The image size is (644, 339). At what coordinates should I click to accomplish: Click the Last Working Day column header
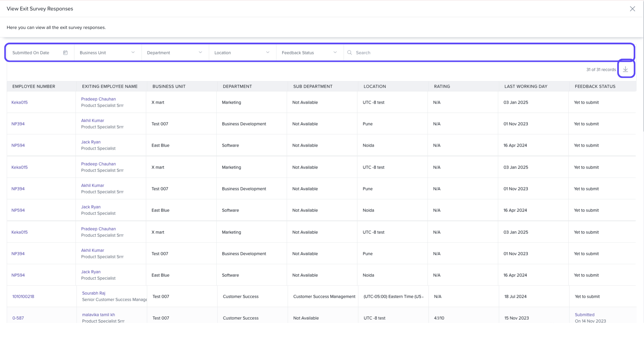[526, 86]
